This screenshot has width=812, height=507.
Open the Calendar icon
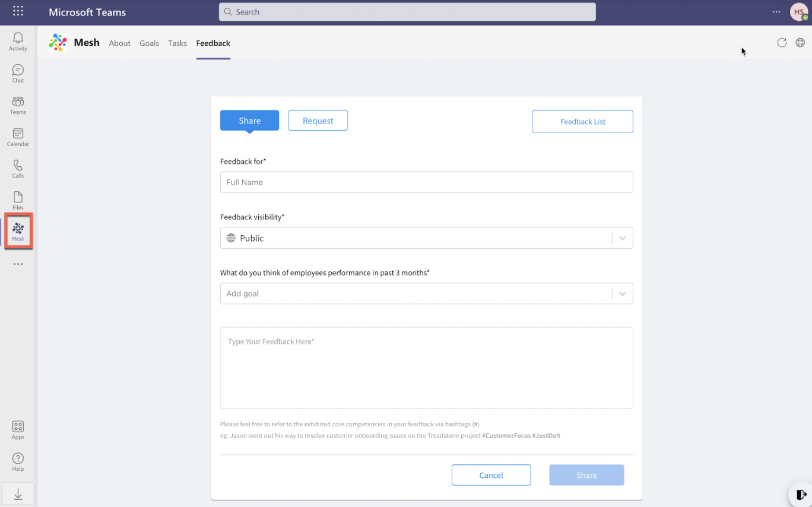pos(18,137)
